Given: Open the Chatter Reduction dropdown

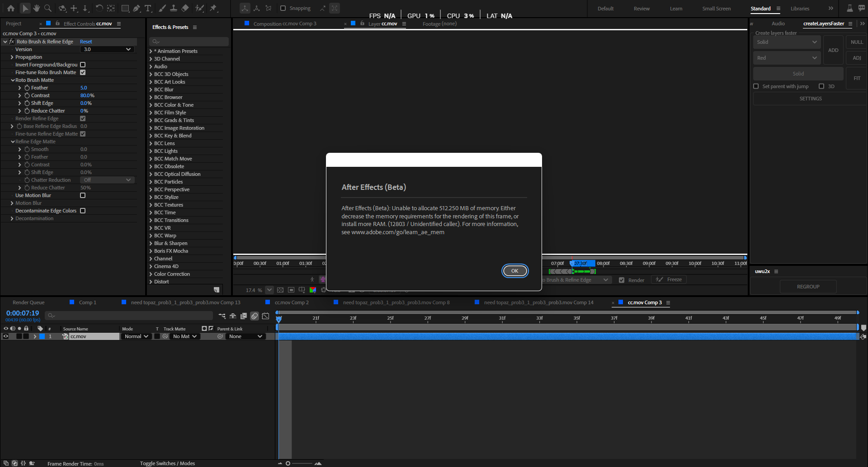Looking at the screenshot, I should 107,180.
